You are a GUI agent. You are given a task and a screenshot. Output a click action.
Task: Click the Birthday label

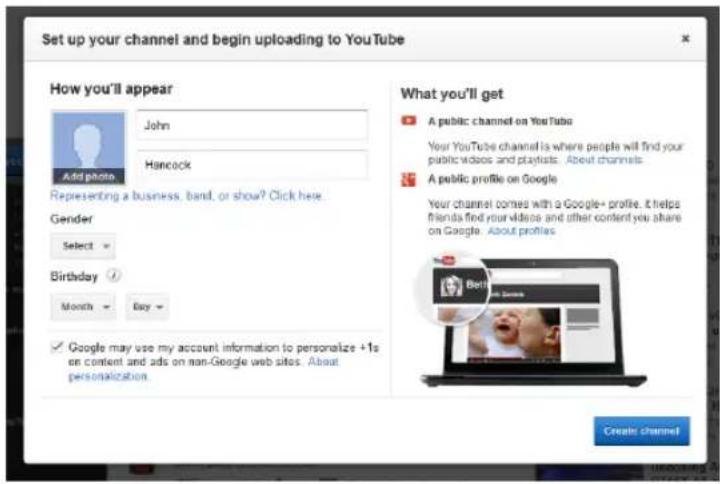click(x=74, y=276)
